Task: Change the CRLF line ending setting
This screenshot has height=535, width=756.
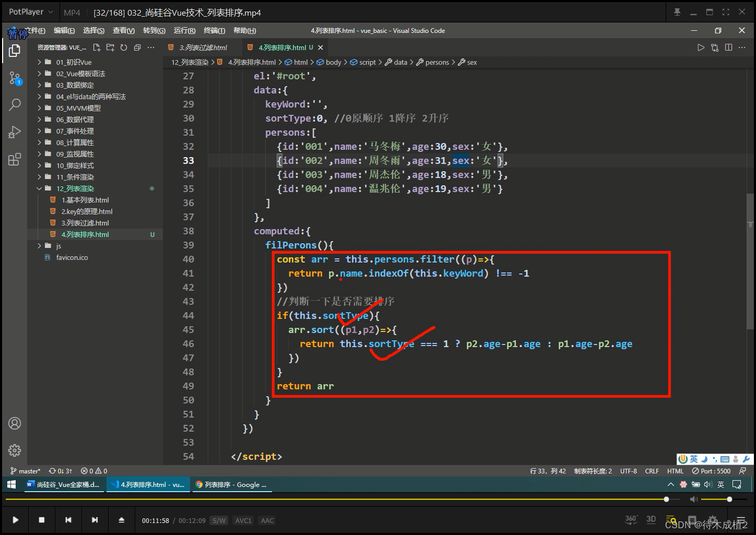Action: 652,471
